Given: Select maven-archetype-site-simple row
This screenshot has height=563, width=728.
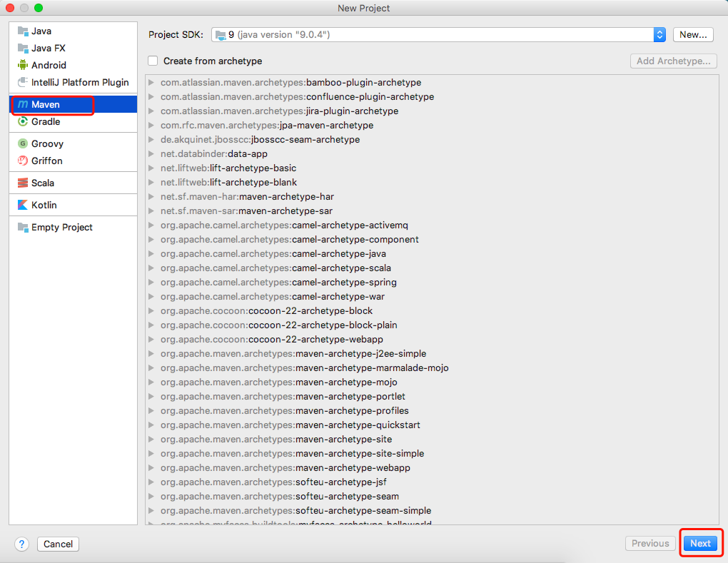Looking at the screenshot, I should click(x=432, y=453).
